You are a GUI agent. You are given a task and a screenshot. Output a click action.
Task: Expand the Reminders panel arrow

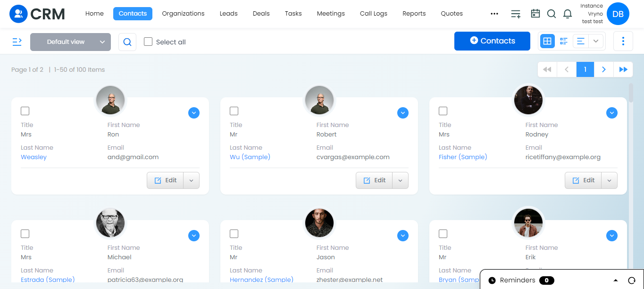[x=616, y=280]
